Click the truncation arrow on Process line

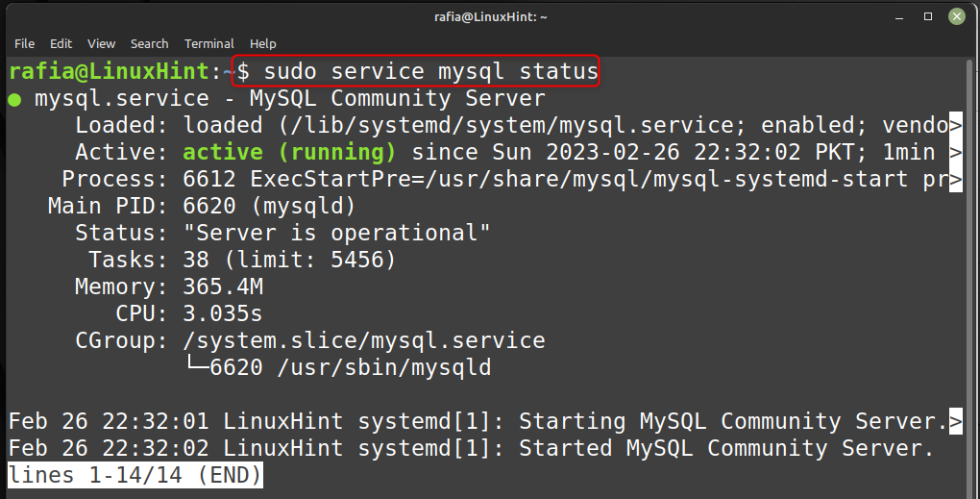point(956,180)
